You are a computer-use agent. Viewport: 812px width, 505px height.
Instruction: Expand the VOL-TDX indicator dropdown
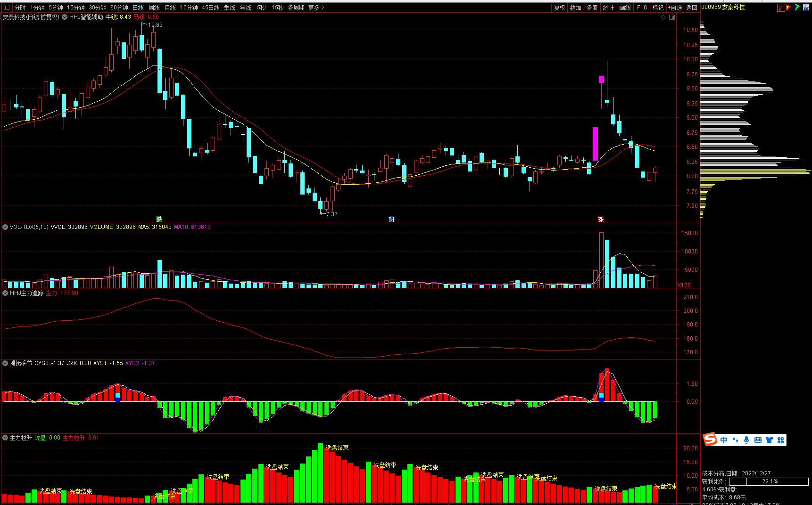5,227
